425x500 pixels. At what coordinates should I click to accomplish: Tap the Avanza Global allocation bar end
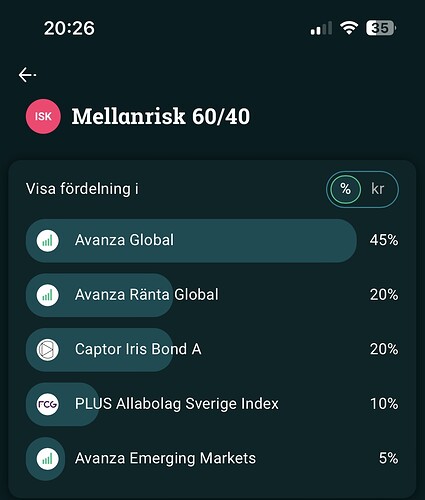[347, 241]
